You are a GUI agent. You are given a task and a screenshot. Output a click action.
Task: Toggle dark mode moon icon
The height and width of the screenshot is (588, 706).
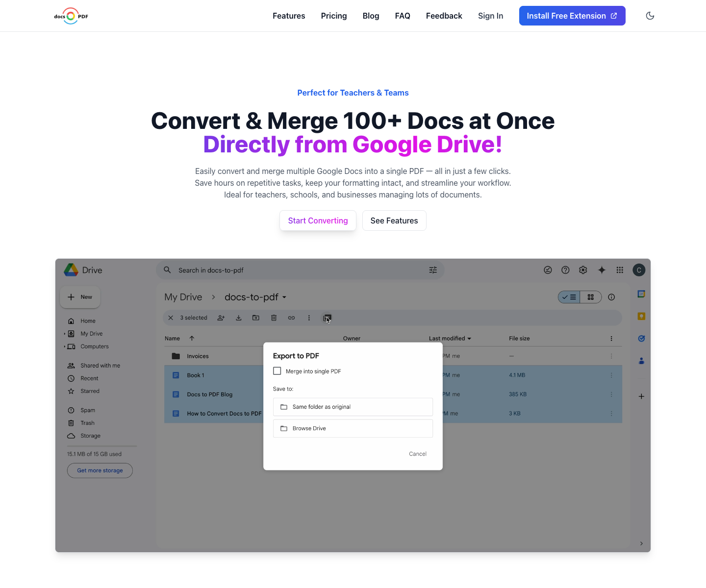click(650, 16)
